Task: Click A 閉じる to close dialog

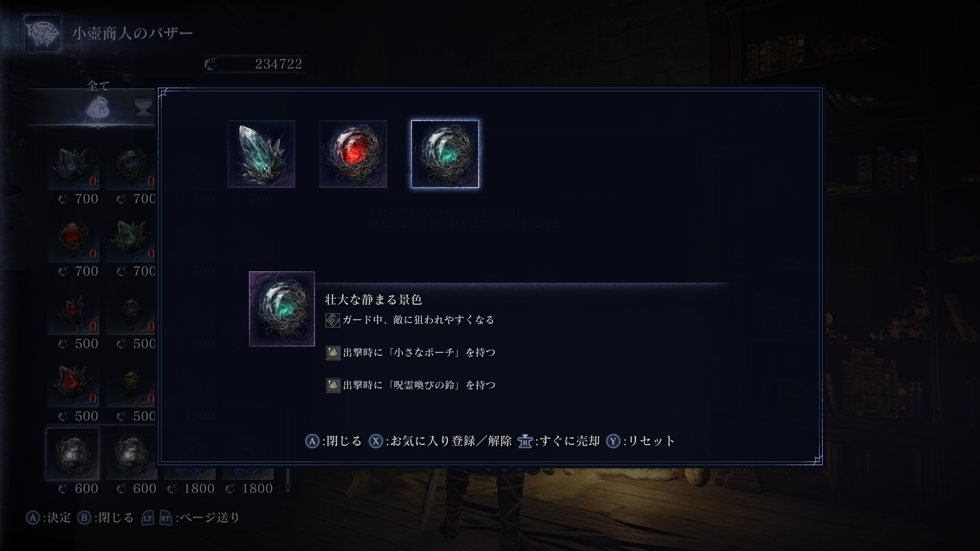Action: click(x=333, y=441)
